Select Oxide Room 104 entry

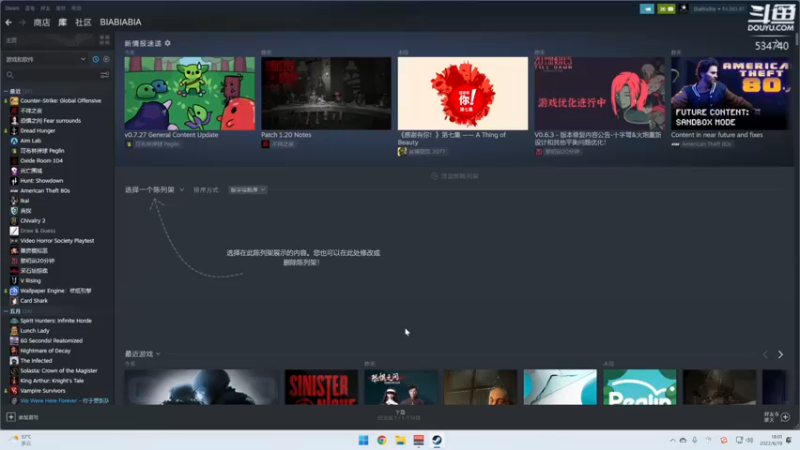pyautogui.click(x=41, y=161)
